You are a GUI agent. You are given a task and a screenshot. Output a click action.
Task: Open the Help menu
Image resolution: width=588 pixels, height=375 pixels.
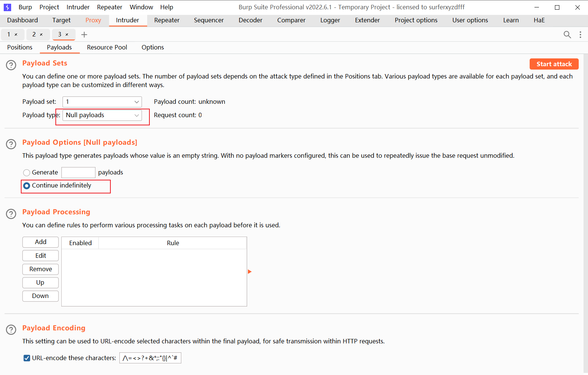(167, 7)
